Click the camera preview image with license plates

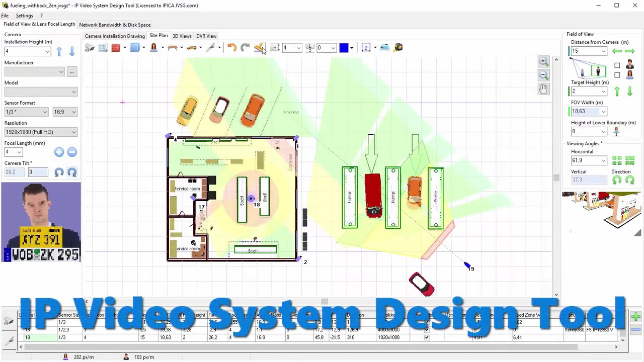click(41, 222)
